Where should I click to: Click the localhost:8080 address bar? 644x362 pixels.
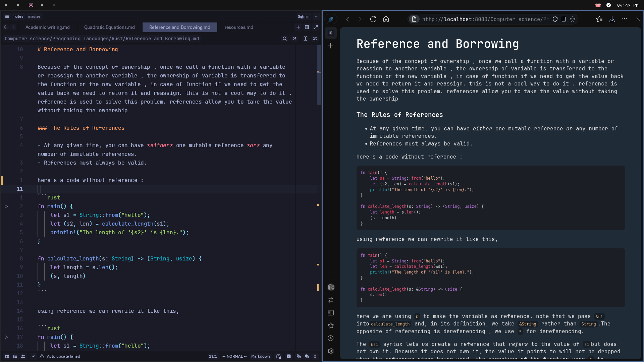tap(485, 19)
